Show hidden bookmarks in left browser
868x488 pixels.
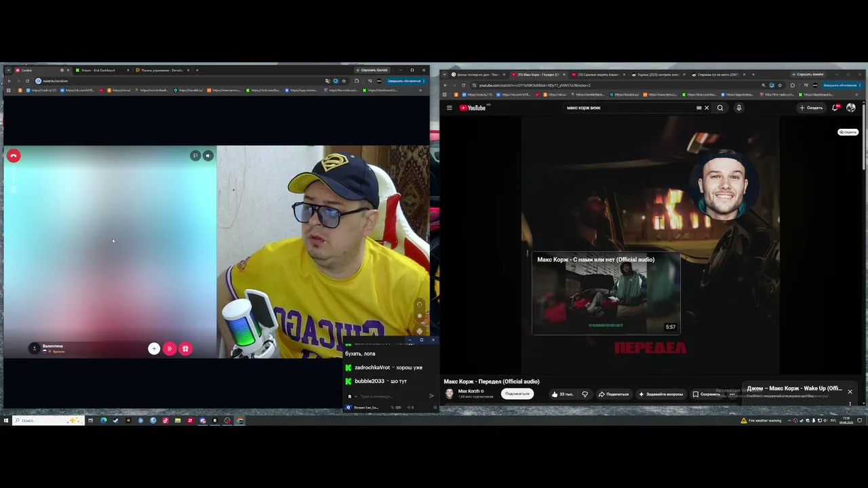click(x=420, y=90)
